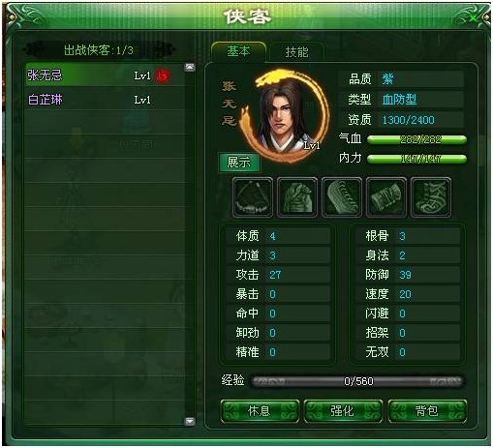The image size is (493, 448).
Task: Click the 气血 health bar
Action: click(x=417, y=139)
